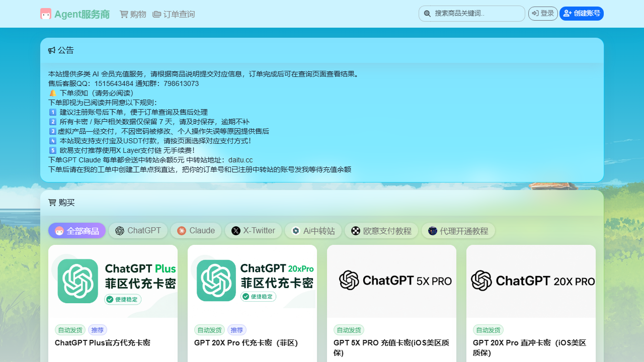This screenshot has width=644, height=362.
Task: Click the magnifier icon in search box
Action: pos(427,14)
